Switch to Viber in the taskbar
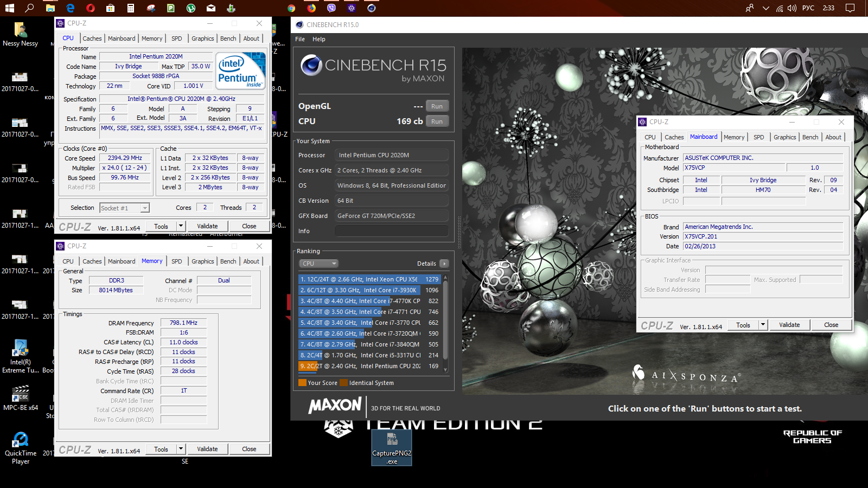 (x=331, y=8)
